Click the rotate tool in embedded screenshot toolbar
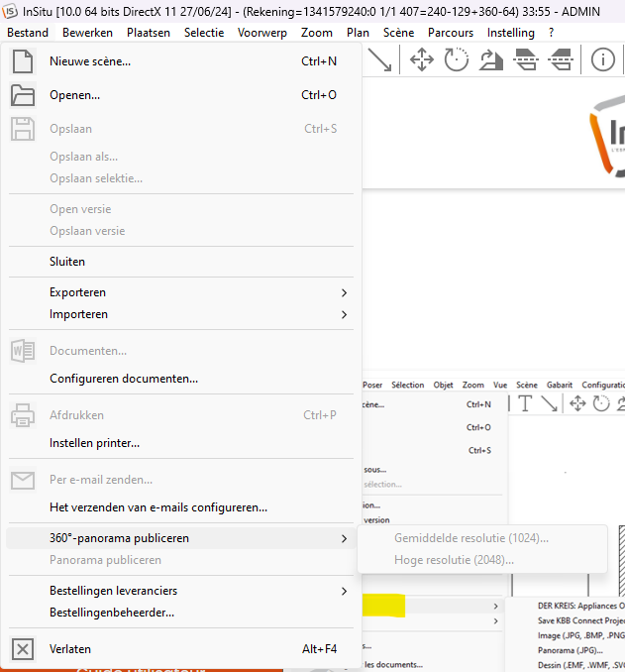Image resolution: width=625 pixels, height=672 pixels. pyautogui.click(x=601, y=403)
